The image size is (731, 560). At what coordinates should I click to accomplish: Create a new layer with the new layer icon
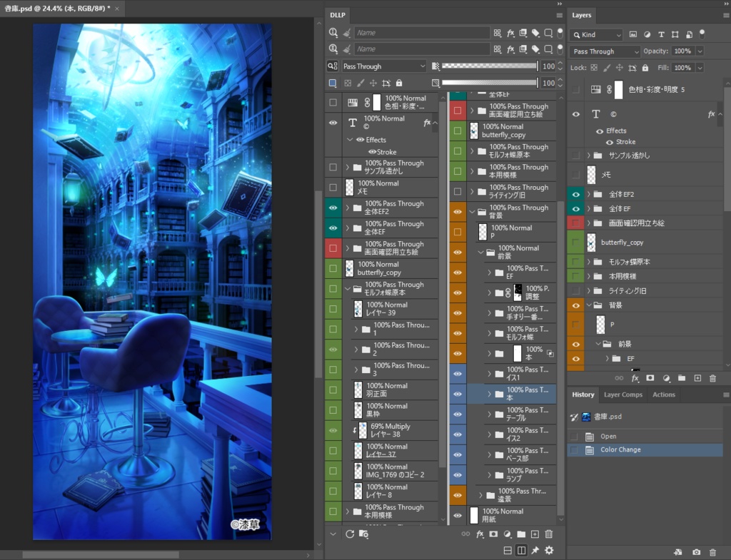click(x=697, y=379)
